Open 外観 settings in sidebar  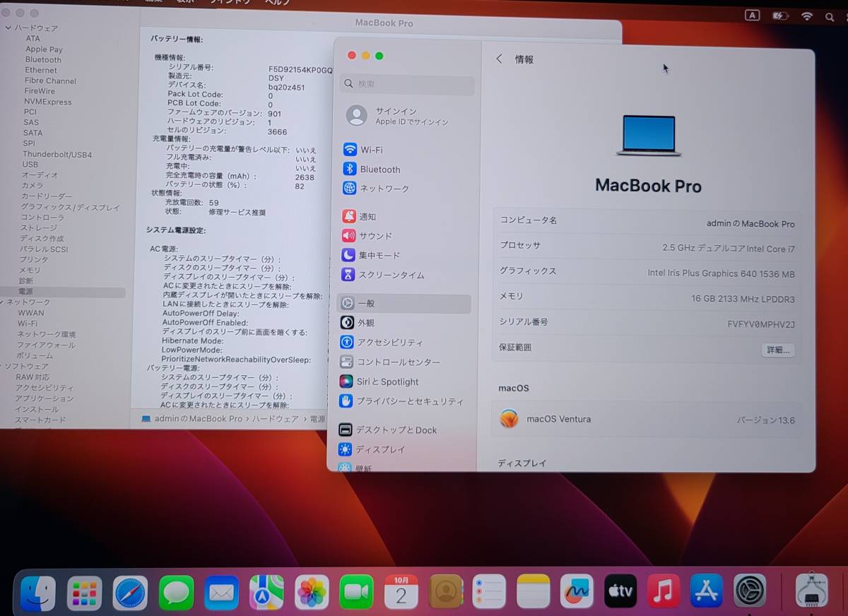click(358, 323)
